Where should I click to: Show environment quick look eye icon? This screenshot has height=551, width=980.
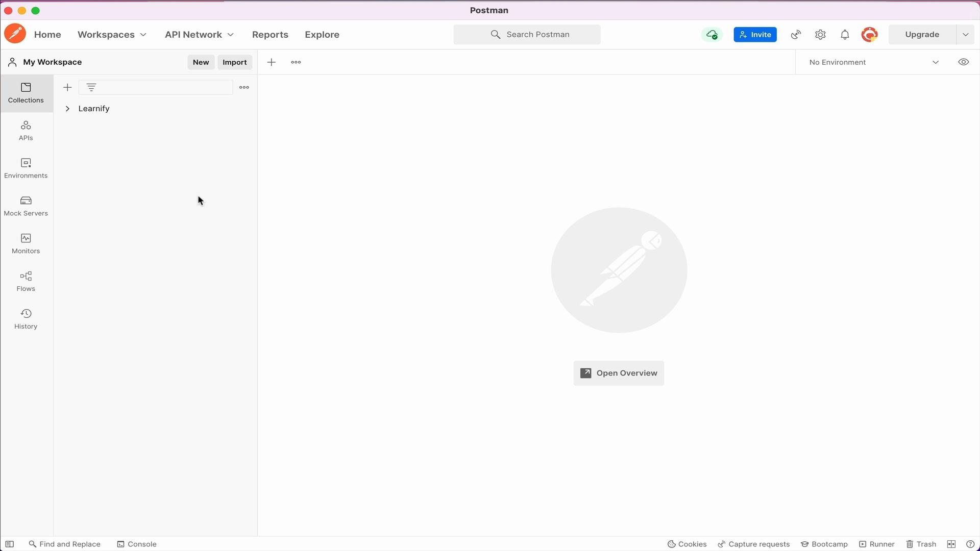click(x=963, y=62)
